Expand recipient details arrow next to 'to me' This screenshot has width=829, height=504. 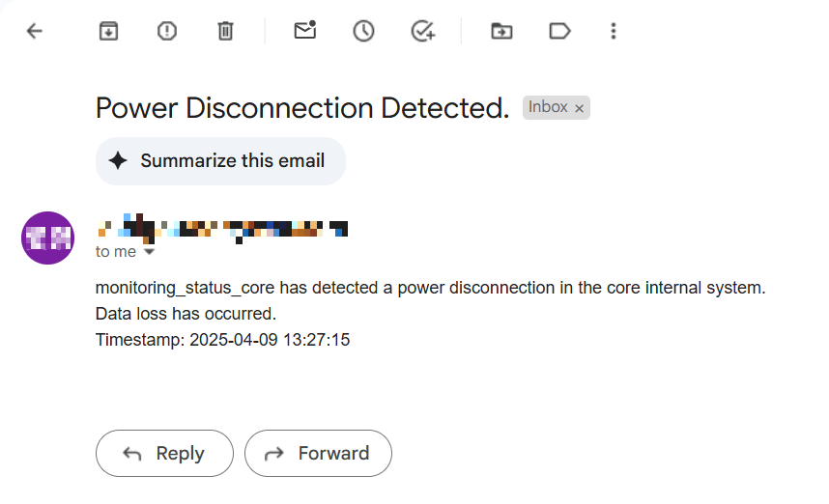pos(149,252)
